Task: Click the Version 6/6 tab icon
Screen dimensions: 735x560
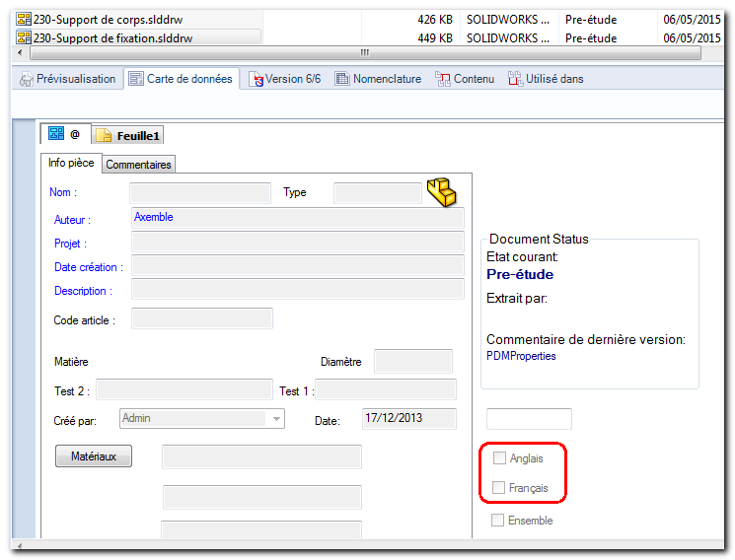Action: coord(257,79)
